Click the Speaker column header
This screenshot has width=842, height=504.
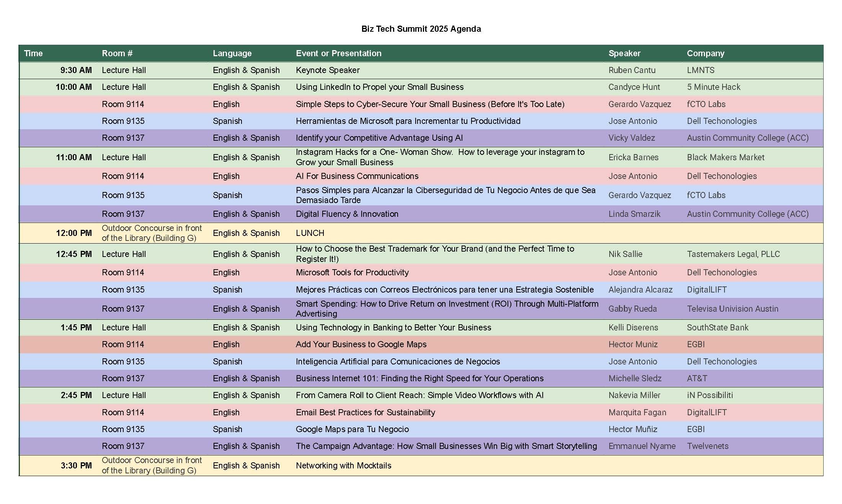pyautogui.click(x=624, y=54)
